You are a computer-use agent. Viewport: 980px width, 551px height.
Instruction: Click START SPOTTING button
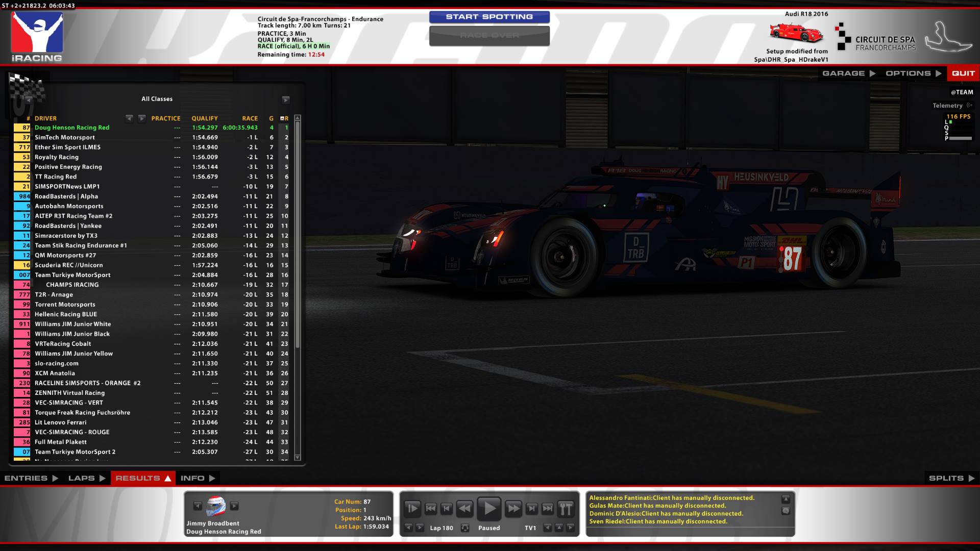click(489, 17)
